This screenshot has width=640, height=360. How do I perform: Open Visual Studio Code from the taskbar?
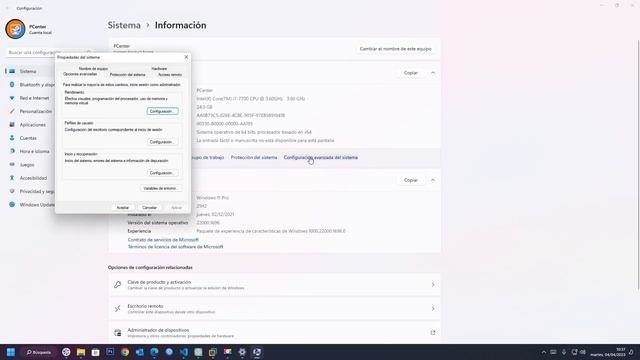(x=184, y=352)
